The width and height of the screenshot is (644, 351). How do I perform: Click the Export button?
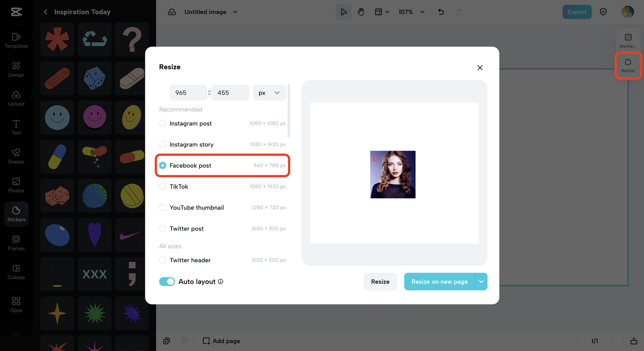pyautogui.click(x=577, y=12)
